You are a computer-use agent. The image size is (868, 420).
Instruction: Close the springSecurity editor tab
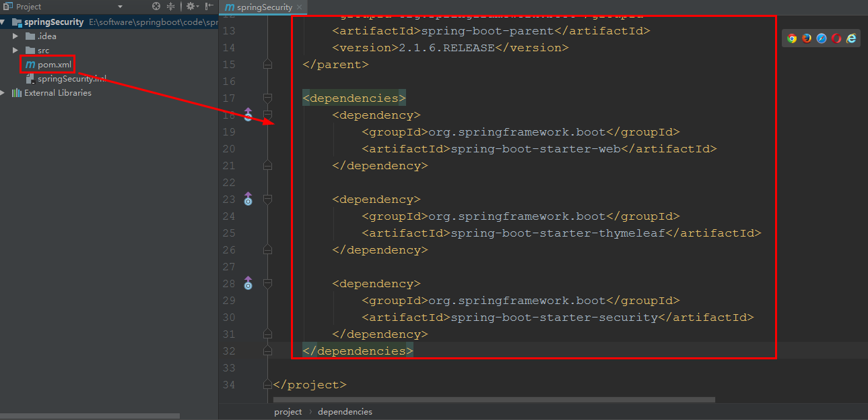[300, 7]
